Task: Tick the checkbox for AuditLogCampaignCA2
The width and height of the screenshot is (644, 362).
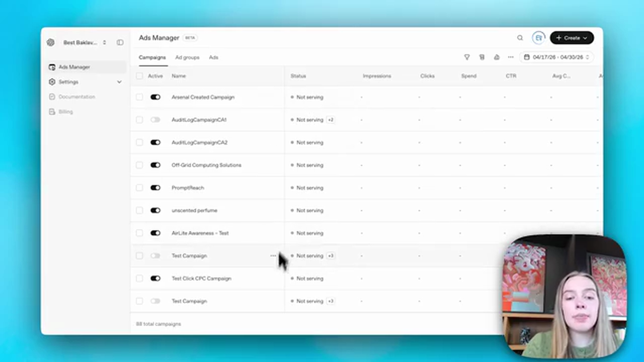Action: coord(139,142)
